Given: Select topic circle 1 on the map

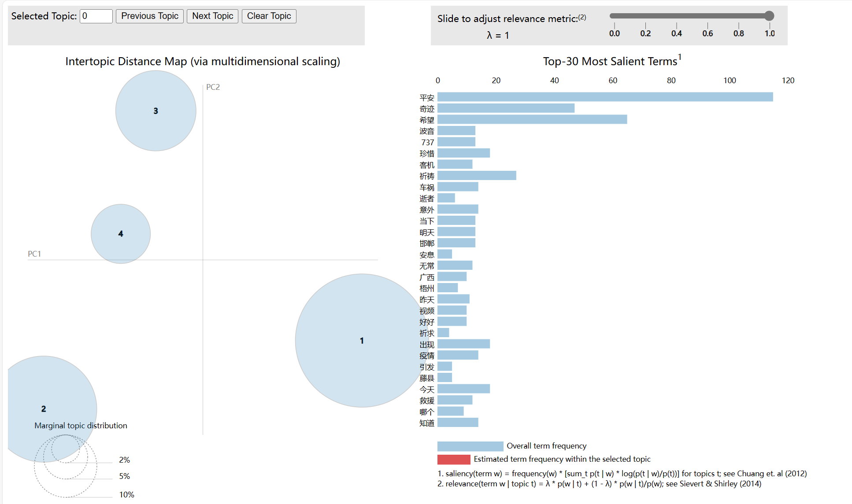Looking at the screenshot, I should 361,340.
